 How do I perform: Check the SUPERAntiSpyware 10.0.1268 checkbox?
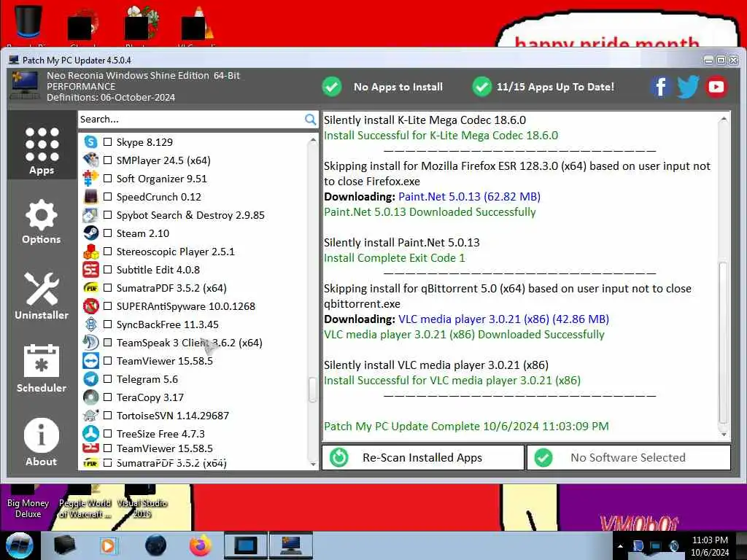tap(108, 306)
